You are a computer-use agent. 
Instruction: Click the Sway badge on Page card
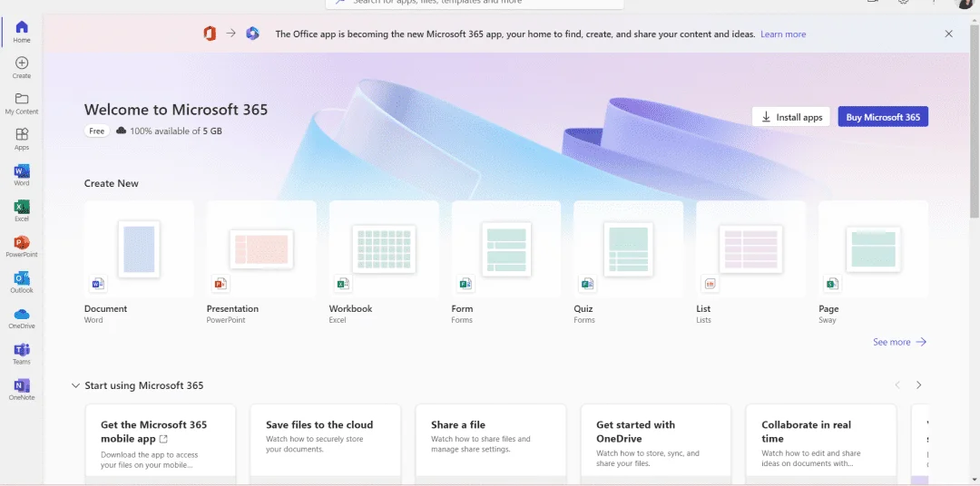click(x=831, y=284)
